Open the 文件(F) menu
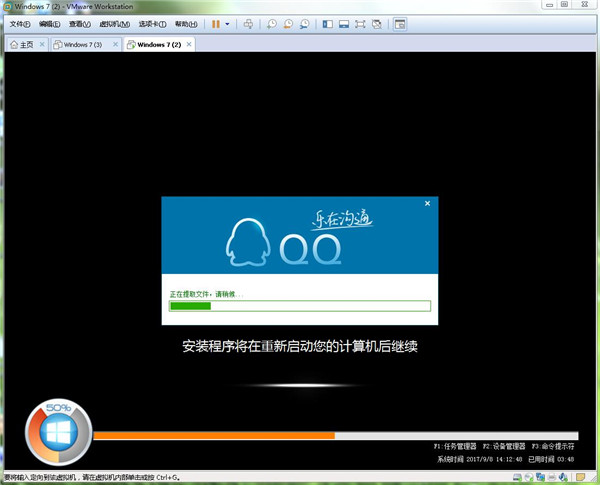The image size is (600, 485). coord(20,24)
